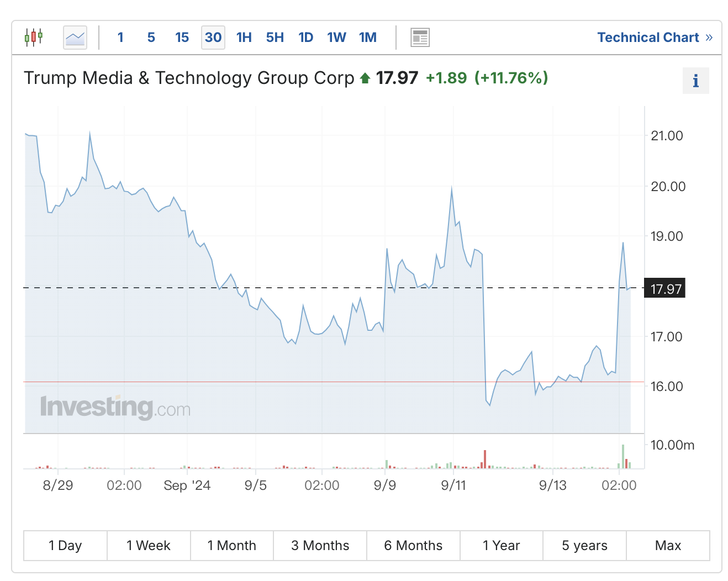Screen dimensions: 728x581
Task: Click the 19.00 axis label
Action: click(x=667, y=236)
